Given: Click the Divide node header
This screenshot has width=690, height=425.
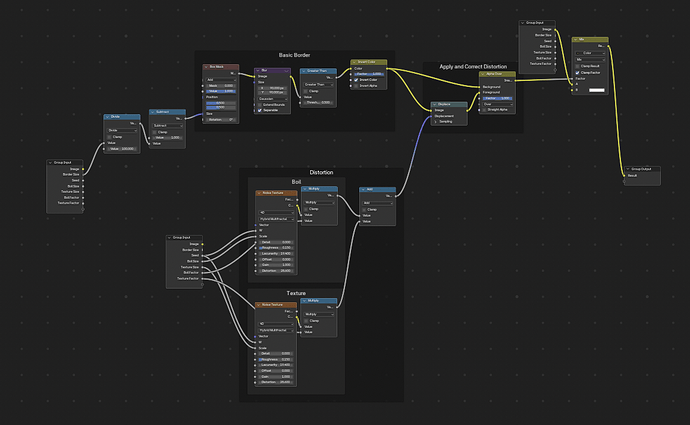Looking at the screenshot, I should [x=122, y=117].
